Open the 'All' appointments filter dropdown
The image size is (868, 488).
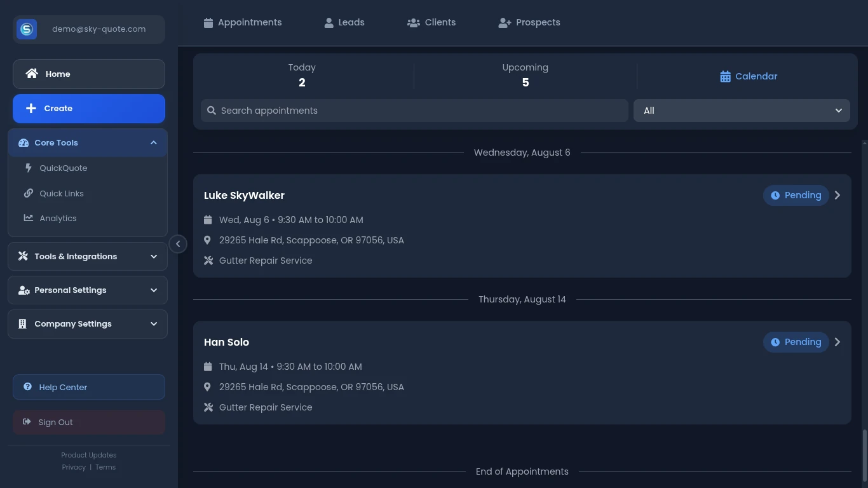point(742,110)
